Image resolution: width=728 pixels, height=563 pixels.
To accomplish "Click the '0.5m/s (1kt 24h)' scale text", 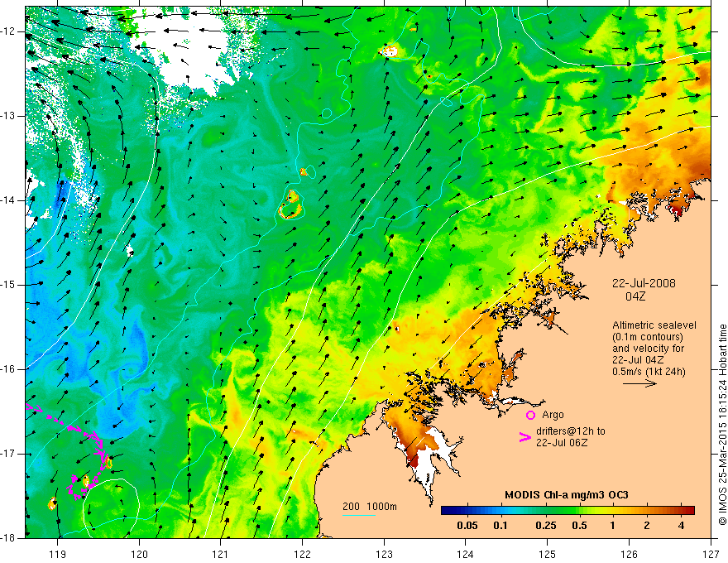I will [649, 372].
